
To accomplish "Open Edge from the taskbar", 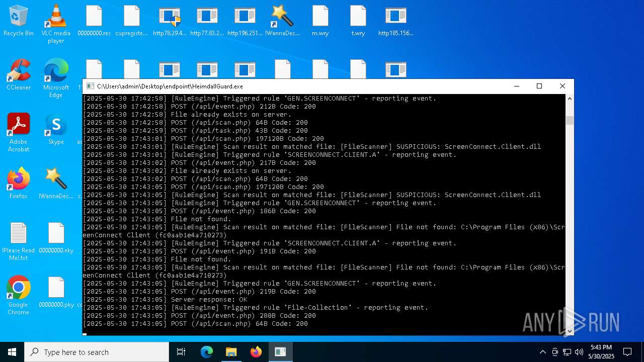I will tap(207, 352).
